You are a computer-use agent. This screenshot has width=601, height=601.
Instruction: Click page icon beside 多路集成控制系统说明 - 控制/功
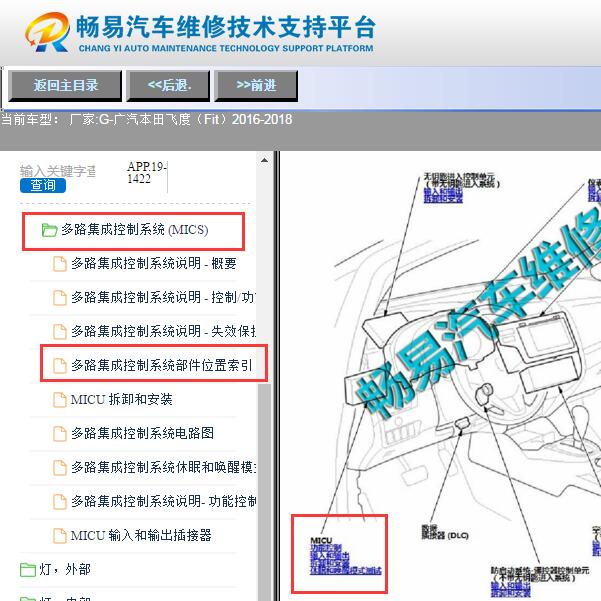point(59,297)
